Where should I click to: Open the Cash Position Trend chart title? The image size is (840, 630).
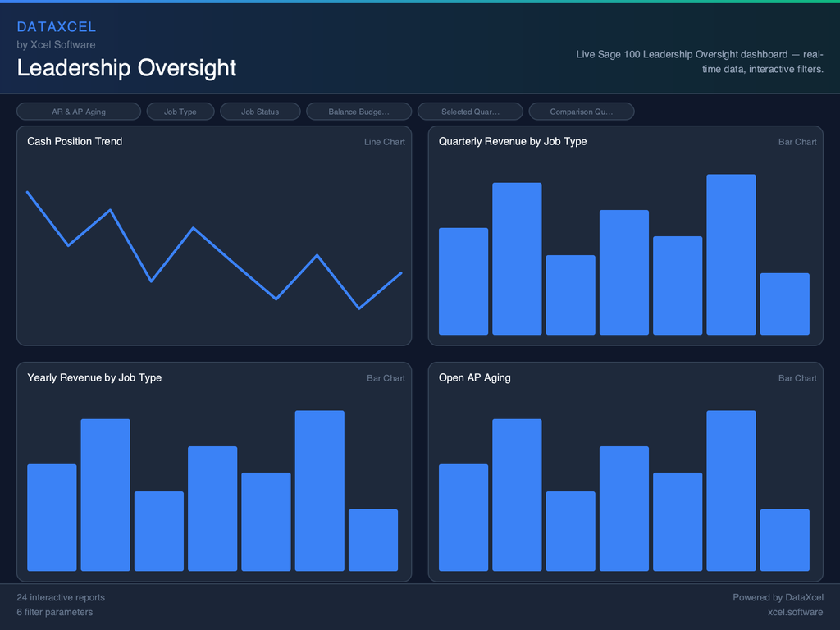[75, 141]
